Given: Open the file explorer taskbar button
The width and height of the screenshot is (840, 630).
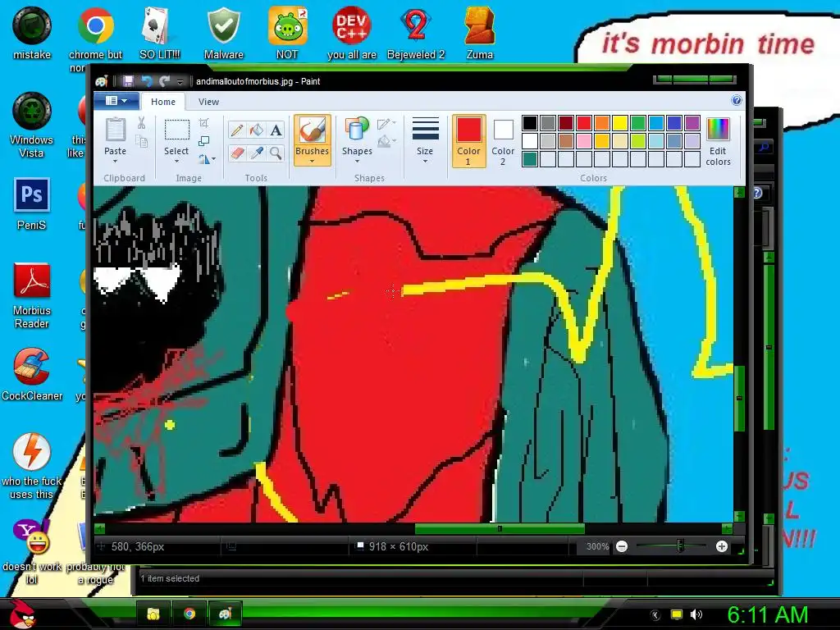Looking at the screenshot, I should tap(153, 614).
